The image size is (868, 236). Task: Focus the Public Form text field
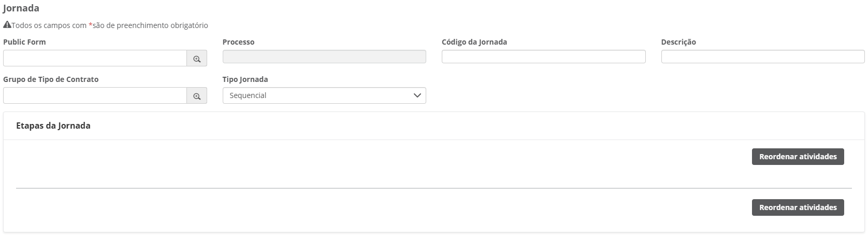click(x=95, y=59)
